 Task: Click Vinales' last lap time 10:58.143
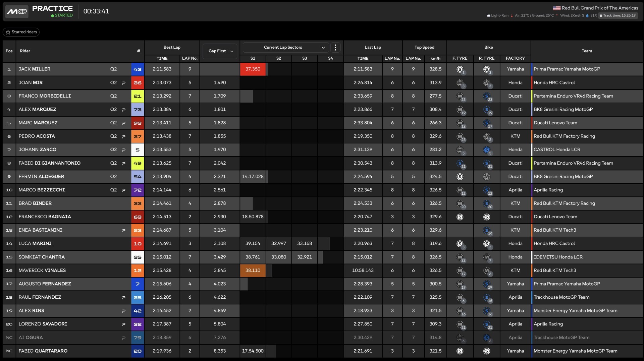[x=363, y=270]
